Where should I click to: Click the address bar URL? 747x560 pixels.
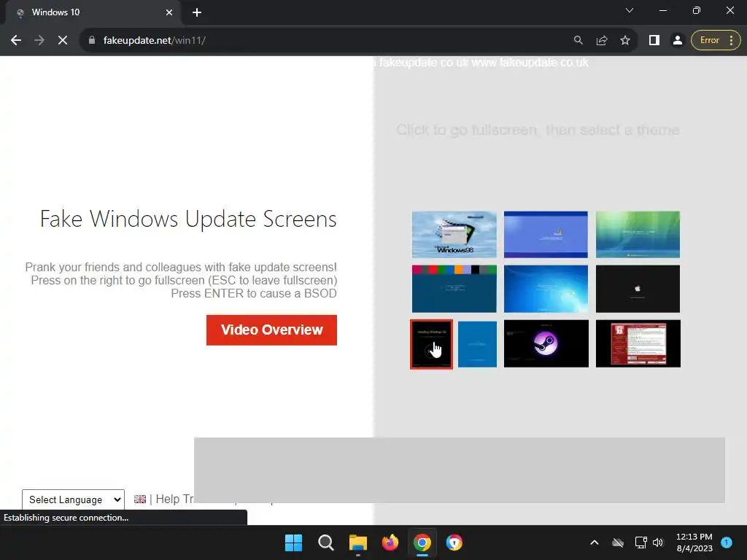[155, 41]
